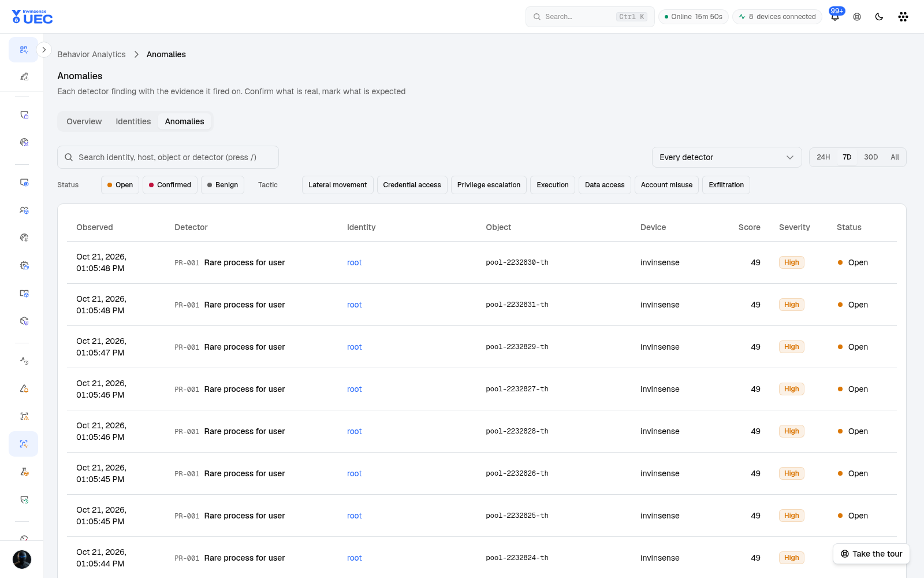Toggle the Exfiltration tactic filter
The width and height of the screenshot is (924, 578).
726,185
